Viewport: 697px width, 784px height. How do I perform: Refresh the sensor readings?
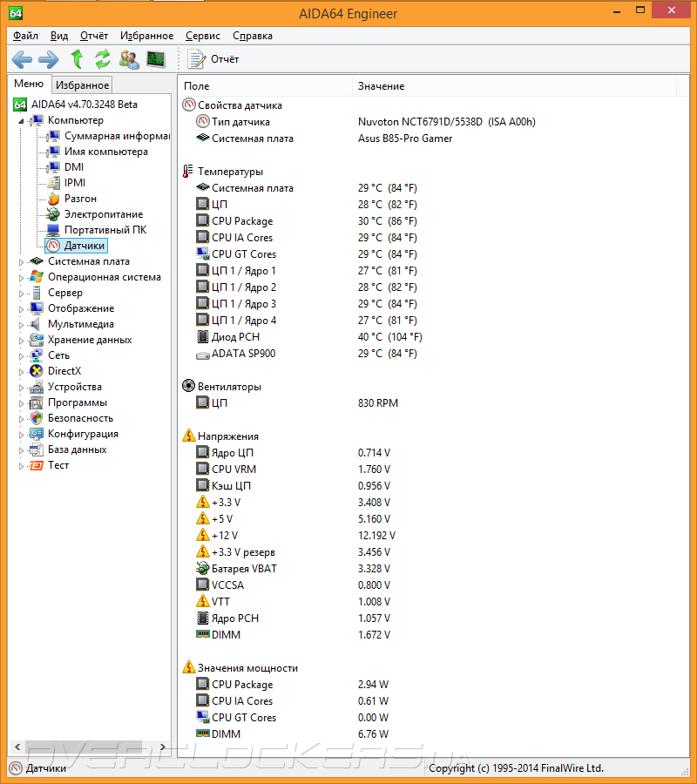point(103,59)
